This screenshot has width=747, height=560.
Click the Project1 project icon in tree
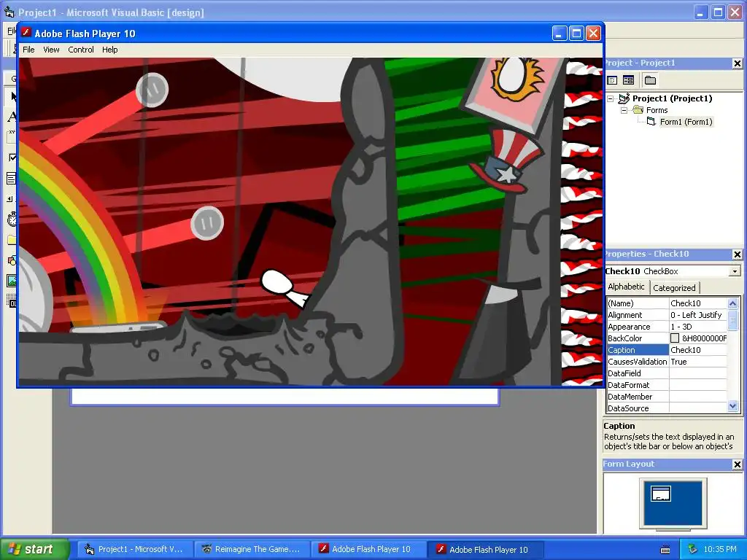click(624, 98)
